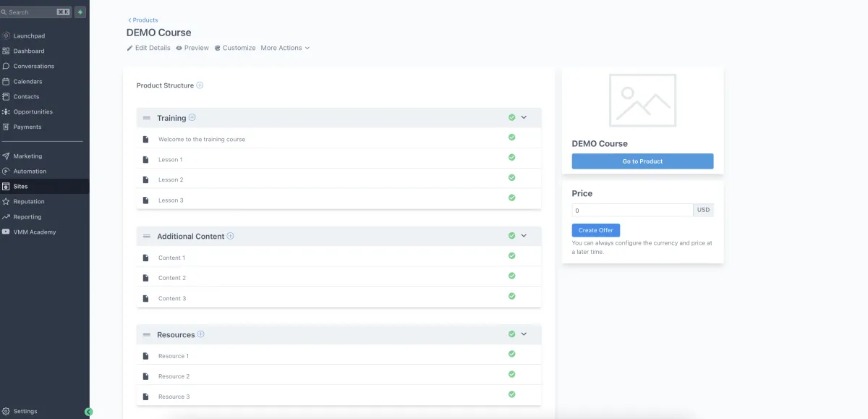
Task: Click Preview with the eye icon
Action: pos(192,48)
